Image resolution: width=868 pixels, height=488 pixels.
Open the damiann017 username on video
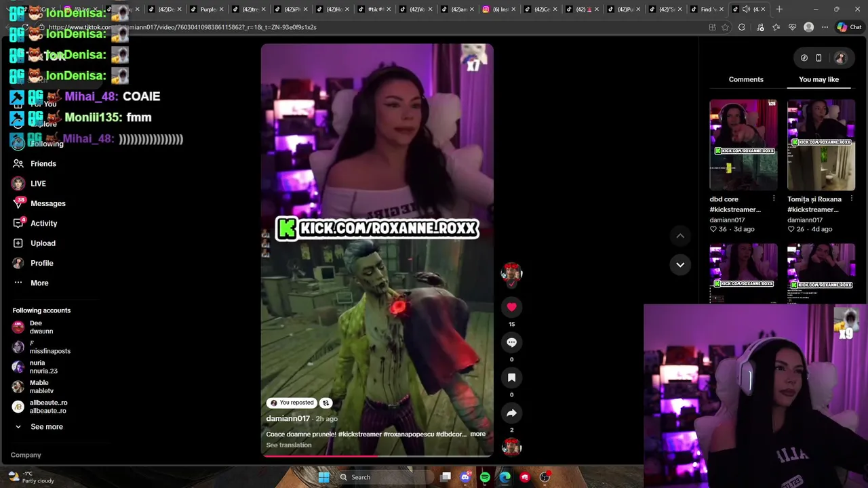tap(288, 419)
